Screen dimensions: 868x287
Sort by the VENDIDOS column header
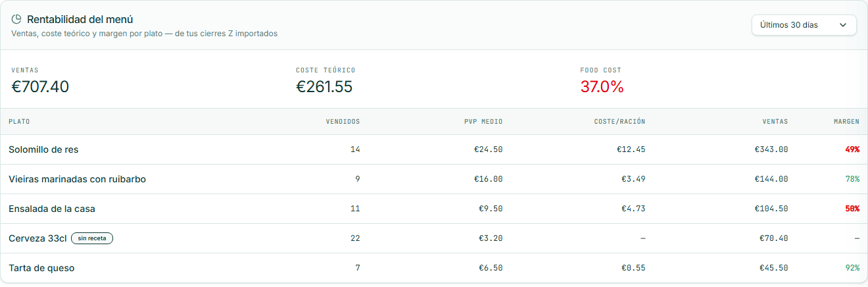tap(343, 122)
